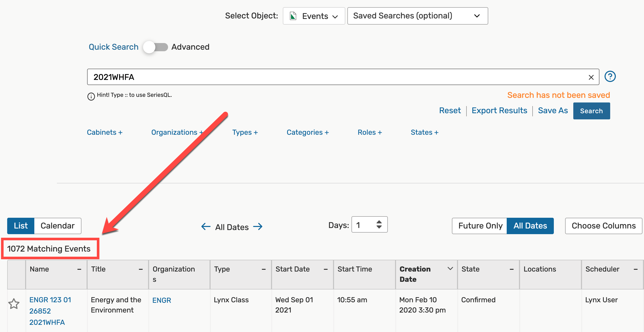Click the blue Search button
The image size is (644, 332).
pos(591,111)
